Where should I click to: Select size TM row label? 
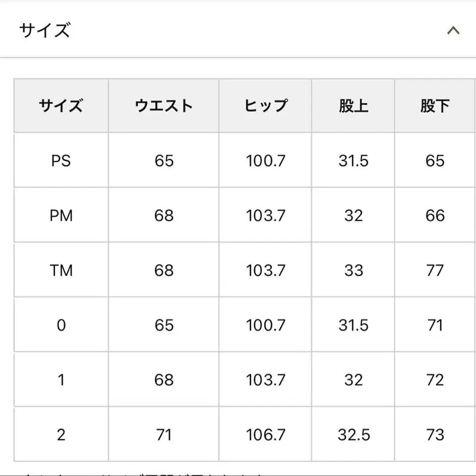(x=61, y=270)
